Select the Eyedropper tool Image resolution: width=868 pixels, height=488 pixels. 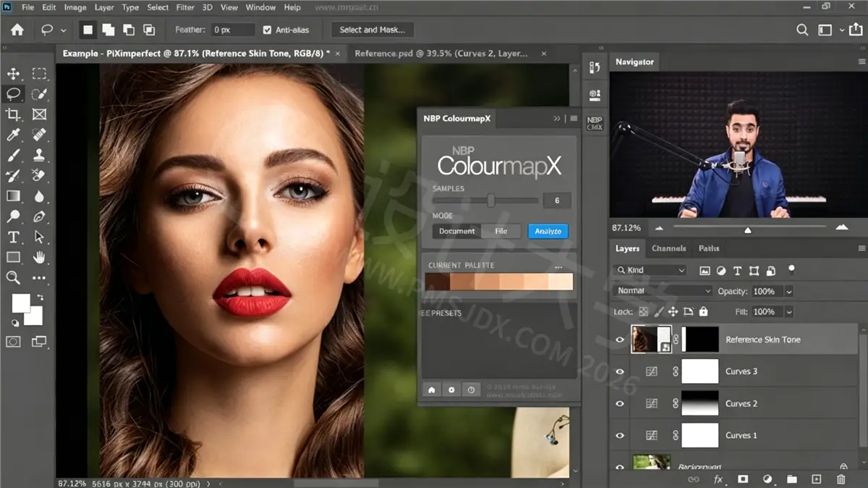click(13, 135)
